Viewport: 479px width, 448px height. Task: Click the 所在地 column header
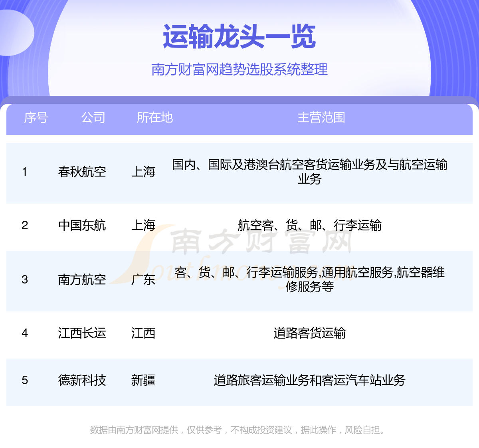(x=155, y=117)
